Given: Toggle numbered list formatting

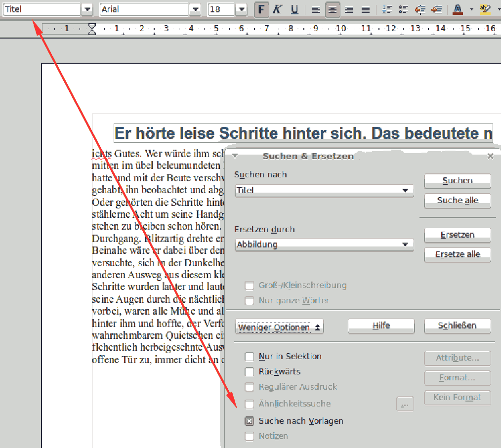Looking at the screenshot, I should click(x=387, y=9).
